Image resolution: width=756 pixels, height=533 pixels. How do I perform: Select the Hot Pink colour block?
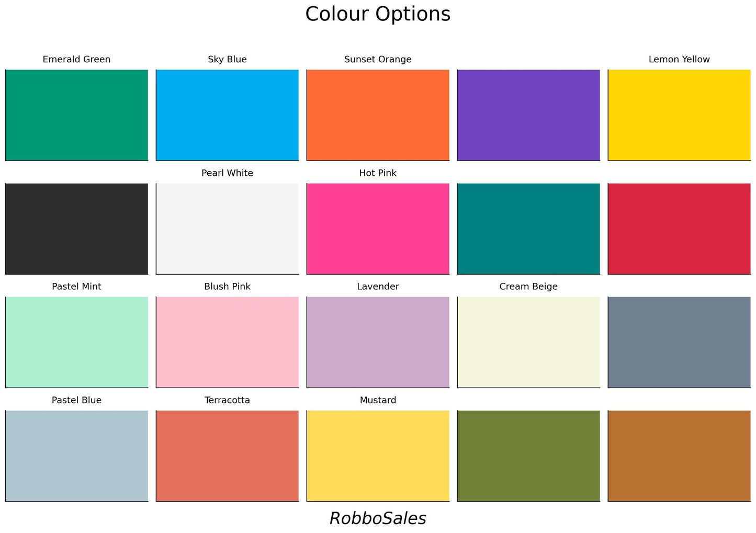(x=378, y=229)
